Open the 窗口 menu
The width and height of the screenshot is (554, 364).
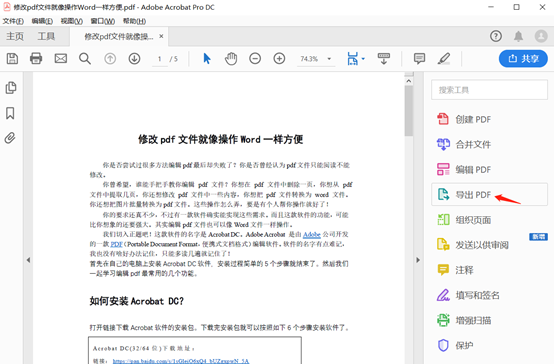click(103, 21)
